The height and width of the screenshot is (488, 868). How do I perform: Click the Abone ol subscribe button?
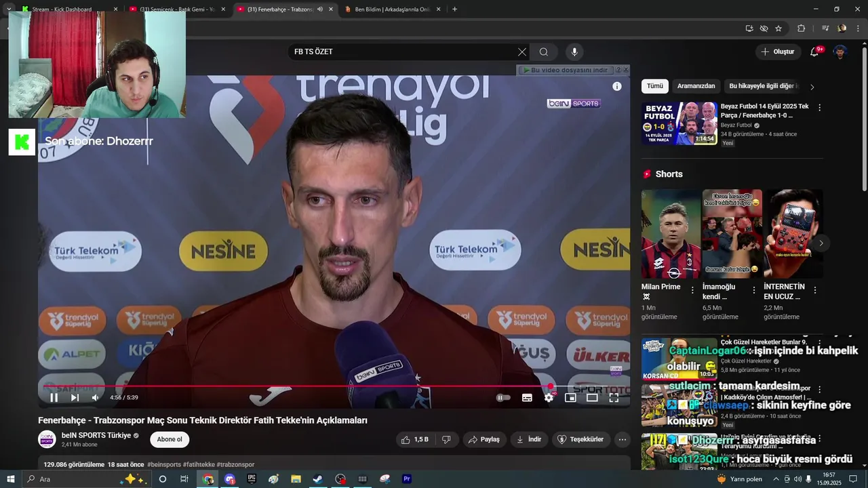click(x=170, y=439)
